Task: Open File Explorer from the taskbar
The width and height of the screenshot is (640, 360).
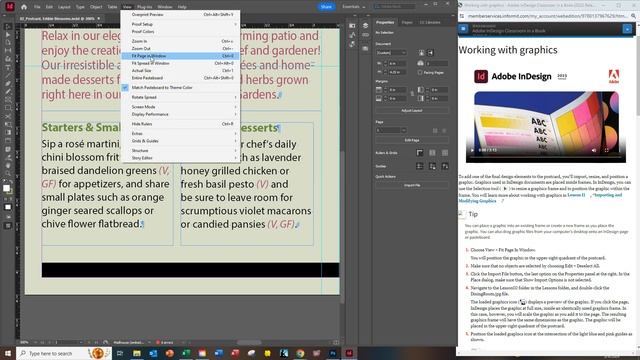Action: click(x=137, y=353)
